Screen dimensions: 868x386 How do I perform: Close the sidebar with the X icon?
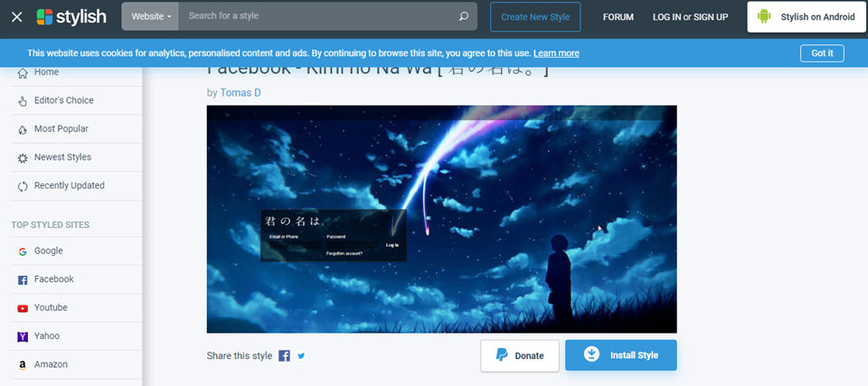(x=16, y=16)
